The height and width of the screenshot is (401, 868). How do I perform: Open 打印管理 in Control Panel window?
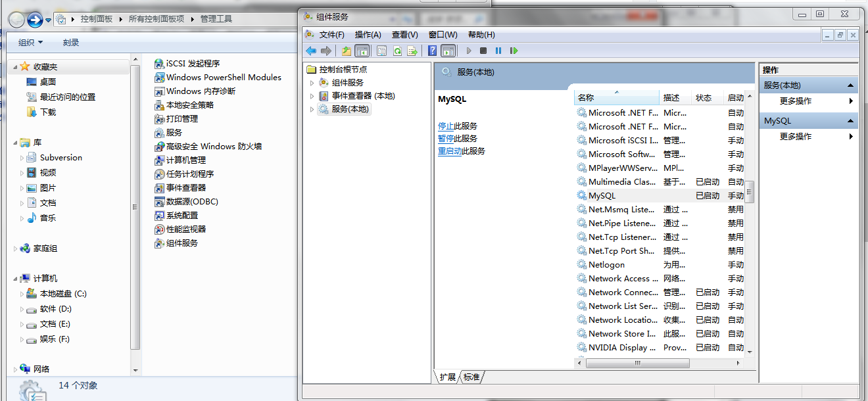[176, 119]
